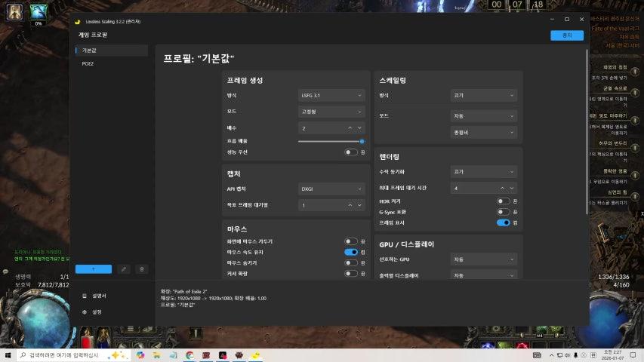Select the POE2 profile
The image size is (644, 362).
click(88, 64)
